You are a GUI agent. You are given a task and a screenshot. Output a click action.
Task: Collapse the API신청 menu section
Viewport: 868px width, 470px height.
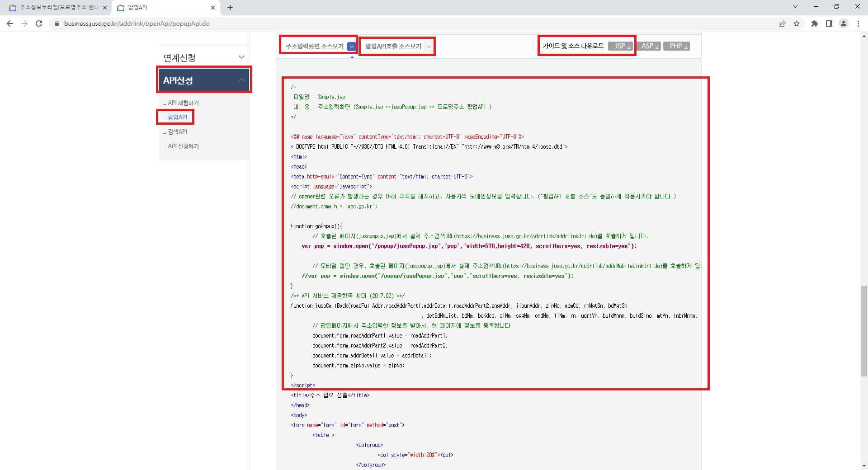(204, 80)
